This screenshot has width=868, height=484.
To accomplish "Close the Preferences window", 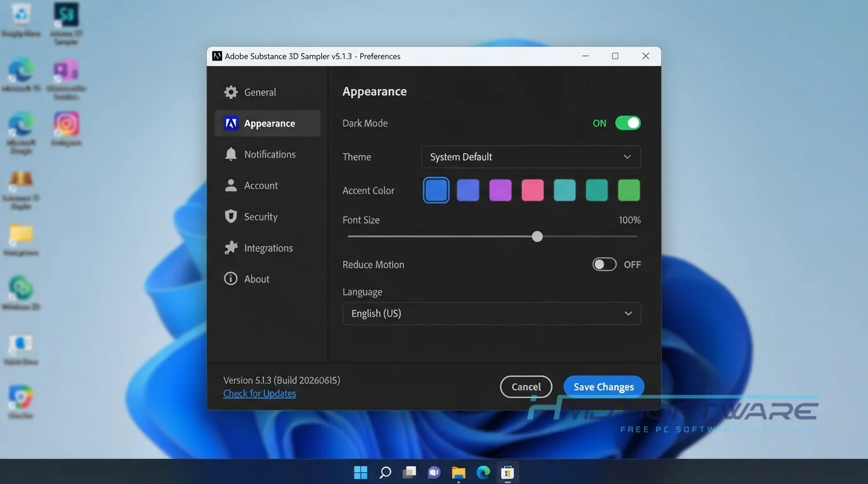I will tap(645, 56).
